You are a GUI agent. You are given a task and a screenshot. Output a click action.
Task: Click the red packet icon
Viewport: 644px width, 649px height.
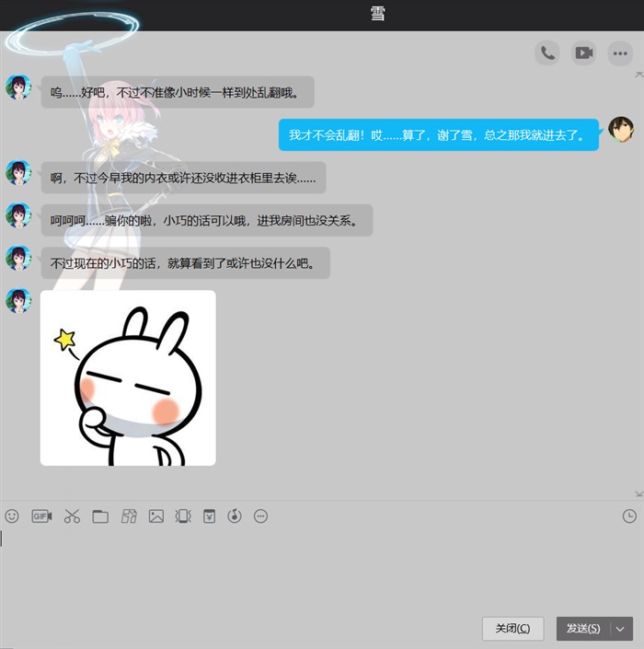tap(209, 516)
